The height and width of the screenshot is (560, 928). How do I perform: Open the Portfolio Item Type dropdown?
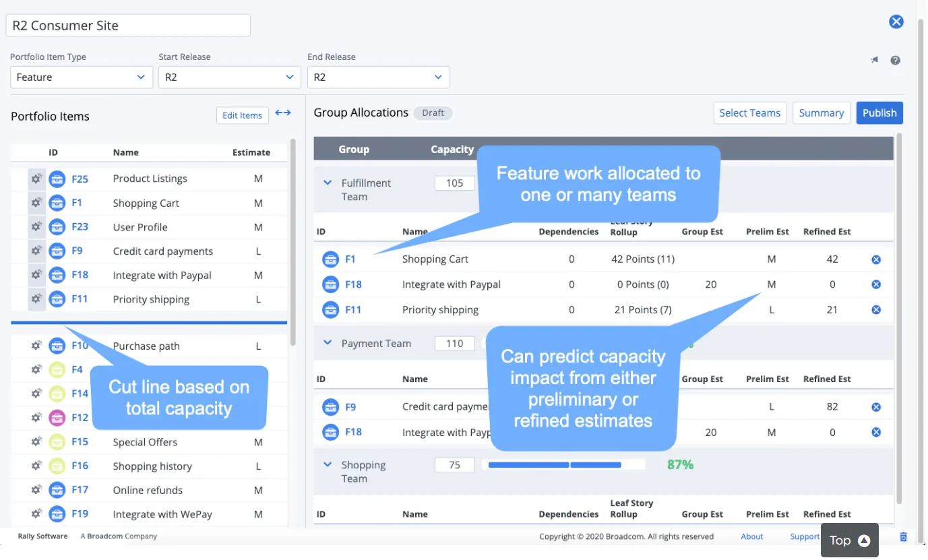81,77
